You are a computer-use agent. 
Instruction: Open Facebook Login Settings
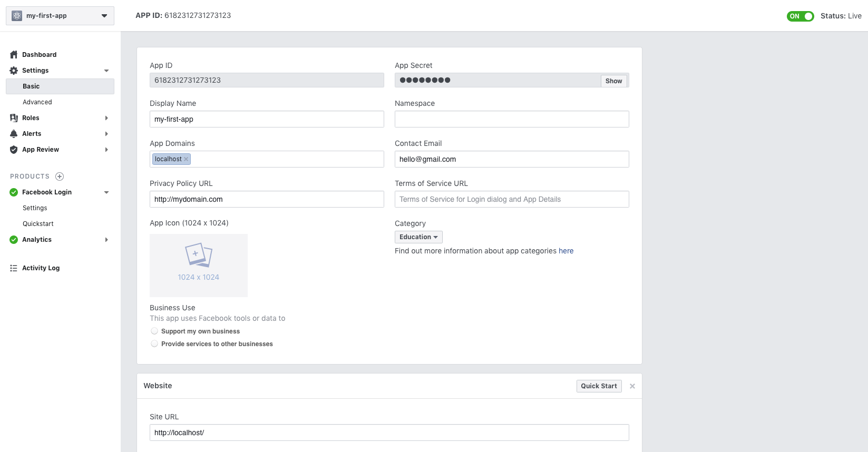pyautogui.click(x=35, y=208)
